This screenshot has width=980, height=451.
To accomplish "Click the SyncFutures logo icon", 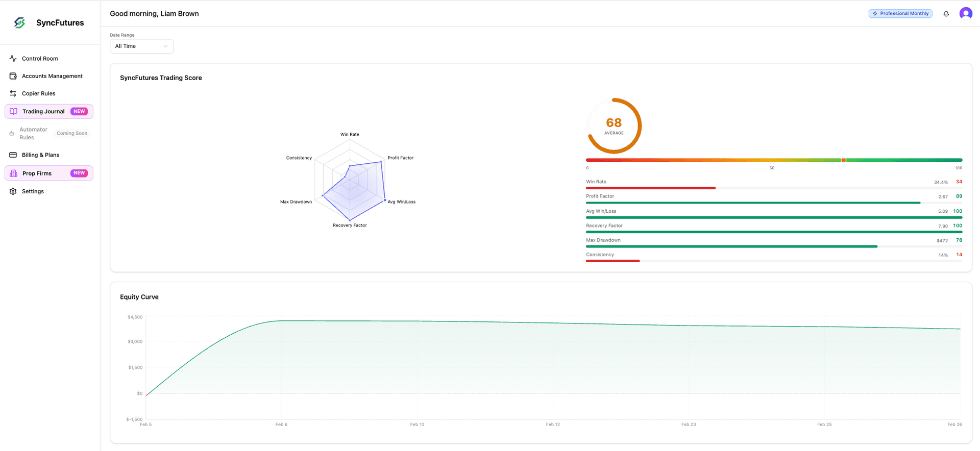I will 19,22.
